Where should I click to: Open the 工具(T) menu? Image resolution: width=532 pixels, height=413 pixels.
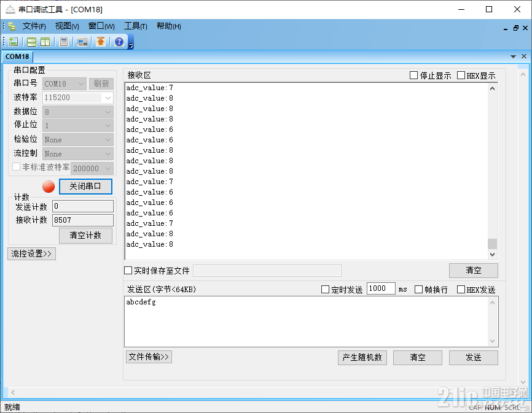point(135,26)
